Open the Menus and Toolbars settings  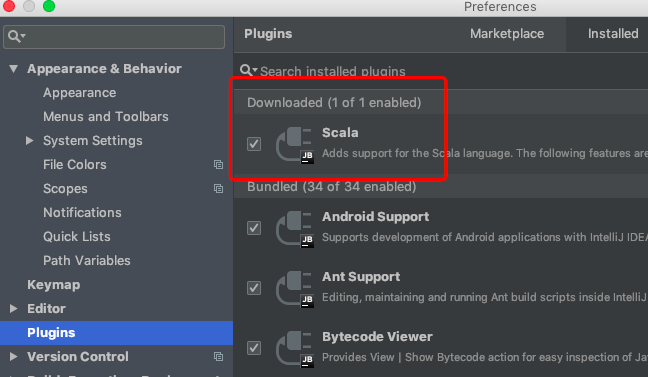pyautogui.click(x=106, y=117)
